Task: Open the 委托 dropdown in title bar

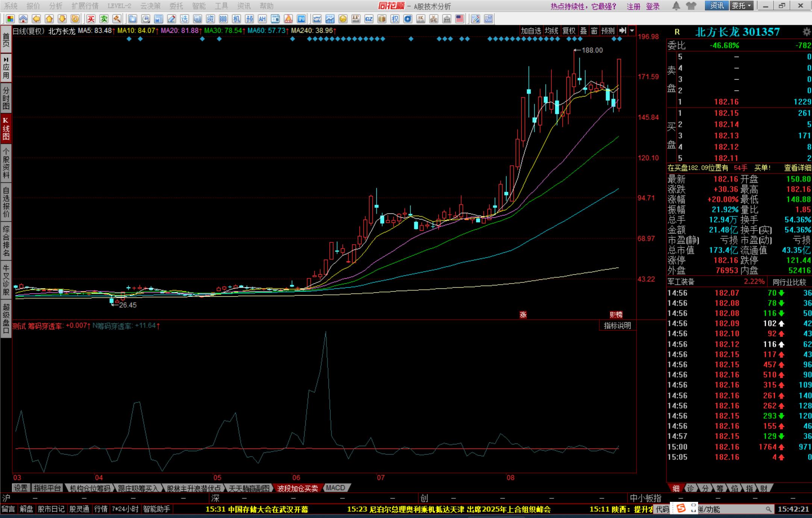Action: click(741, 6)
